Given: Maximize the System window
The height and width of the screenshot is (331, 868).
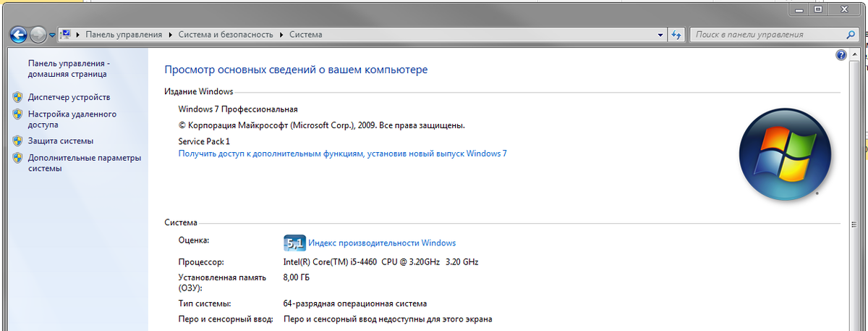Looking at the screenshot, I should click(818, 9).
